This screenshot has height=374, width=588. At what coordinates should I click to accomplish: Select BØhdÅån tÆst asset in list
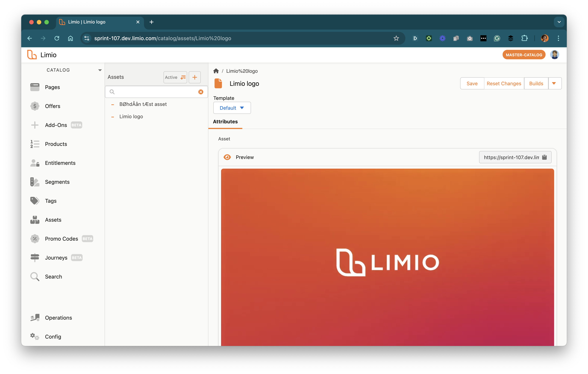pos(143,104)
